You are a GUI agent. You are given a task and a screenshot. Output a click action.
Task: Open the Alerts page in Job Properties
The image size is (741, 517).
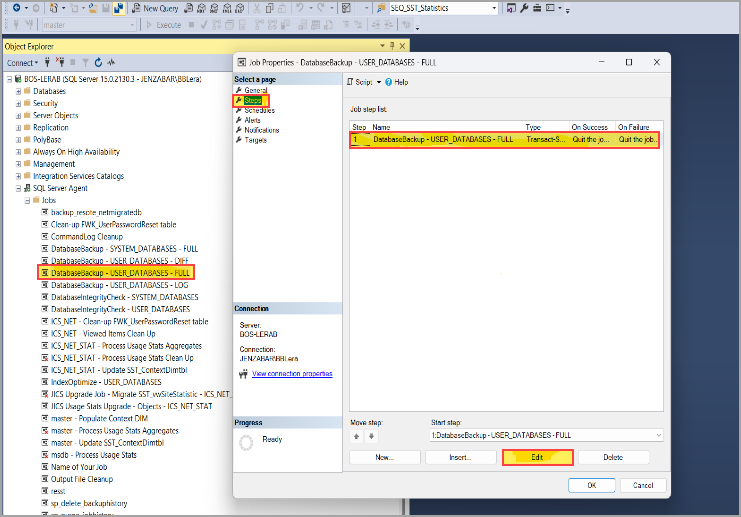point(252,120)
